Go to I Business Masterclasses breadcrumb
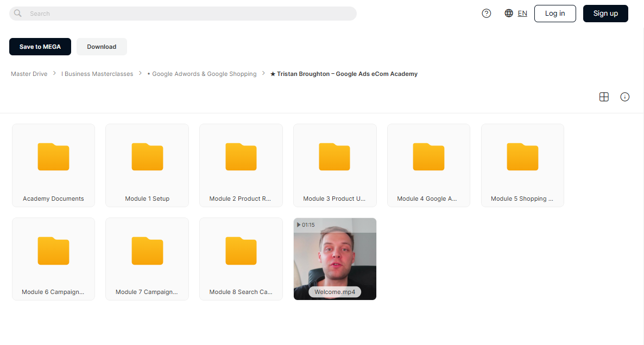Viewport: 644px width, 345px height. tap(97, 74)
